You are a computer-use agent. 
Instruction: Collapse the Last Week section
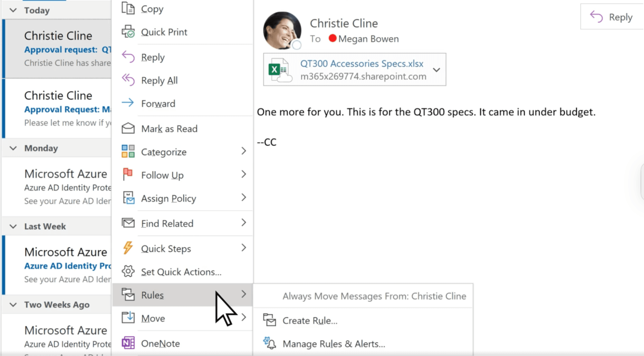[x=13, y=226]
